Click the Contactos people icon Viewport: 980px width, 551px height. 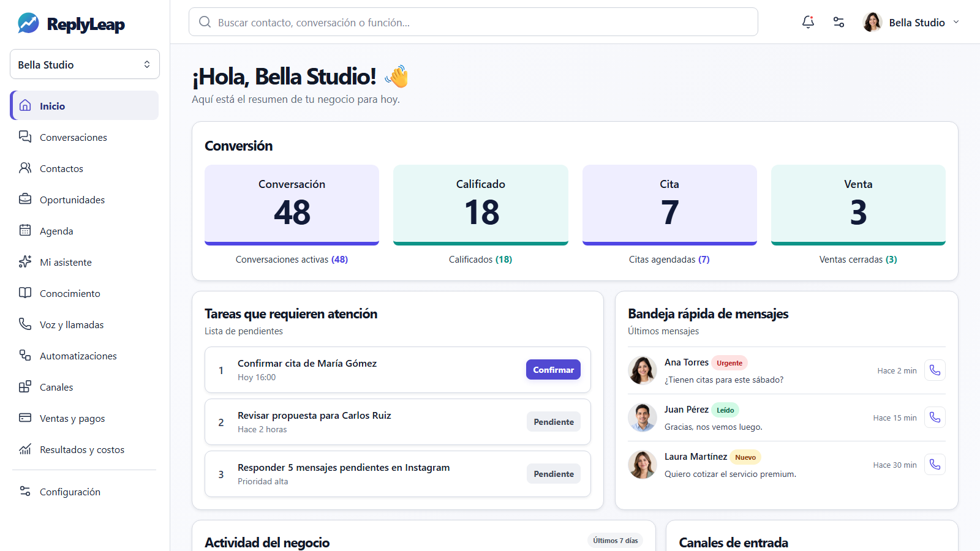click(x=25, y=168)
